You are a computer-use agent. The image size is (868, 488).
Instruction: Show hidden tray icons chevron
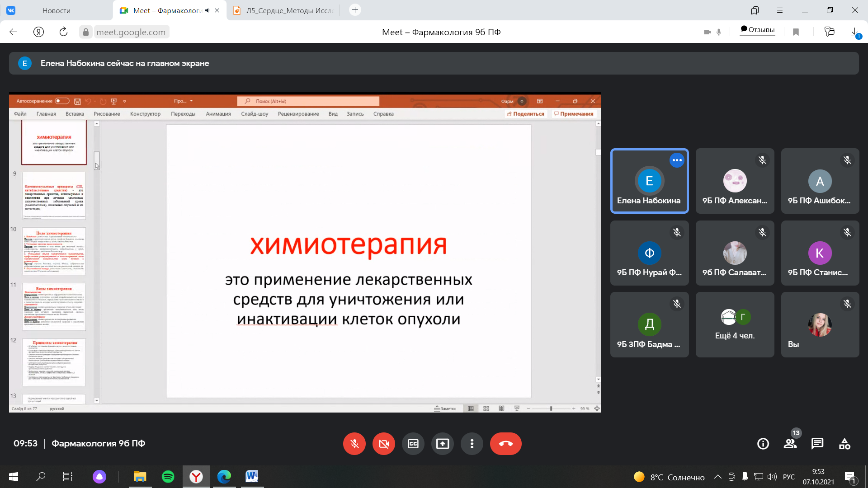point(717,477)
